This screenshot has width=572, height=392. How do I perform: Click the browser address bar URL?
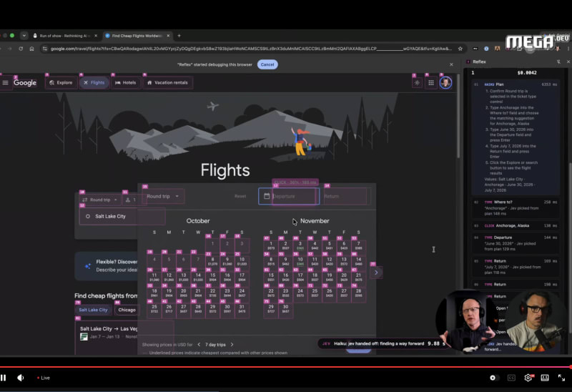(x=251, y=49)
